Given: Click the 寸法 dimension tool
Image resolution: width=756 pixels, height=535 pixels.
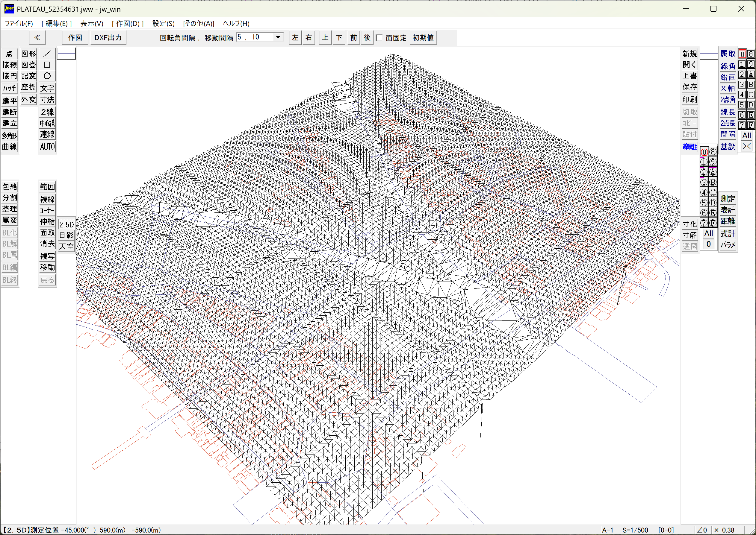Looking at the screenshot, I should click(x=47, y=99).
